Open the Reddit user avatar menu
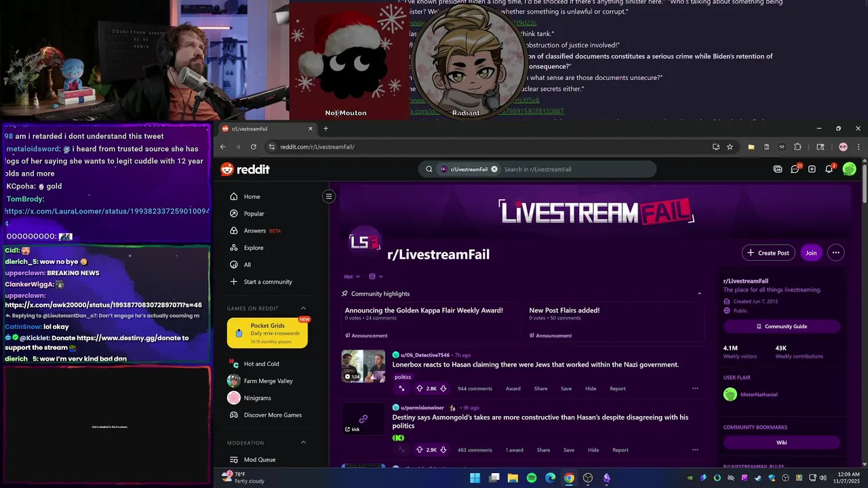This screenshot has width=868, height=488. [x=849, y=169]
